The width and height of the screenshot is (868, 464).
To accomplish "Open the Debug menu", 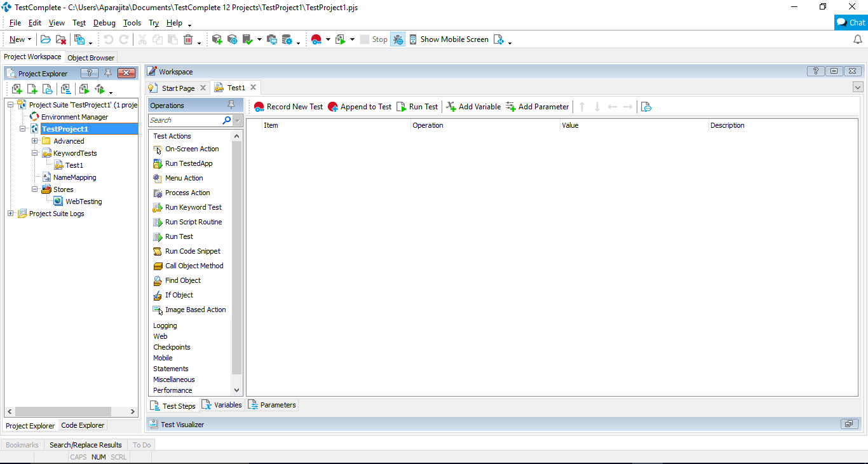I will click(x=104, y=23).
